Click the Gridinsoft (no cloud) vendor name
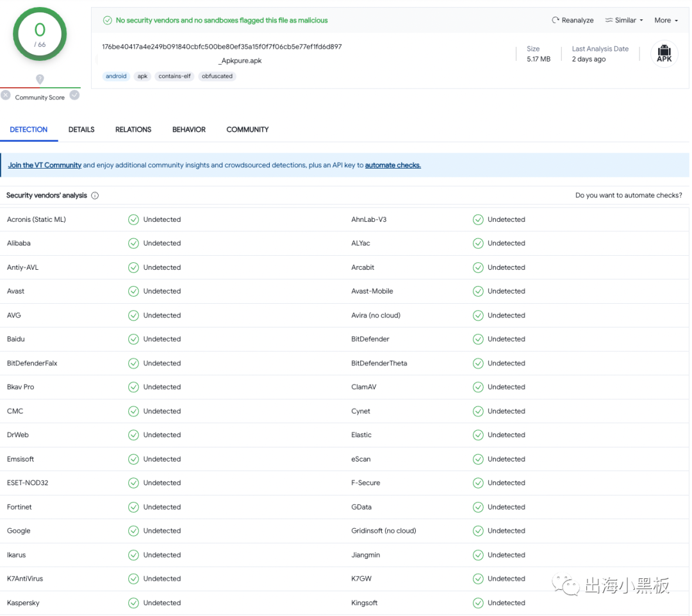The image size is (692, 616). point(384,531)
